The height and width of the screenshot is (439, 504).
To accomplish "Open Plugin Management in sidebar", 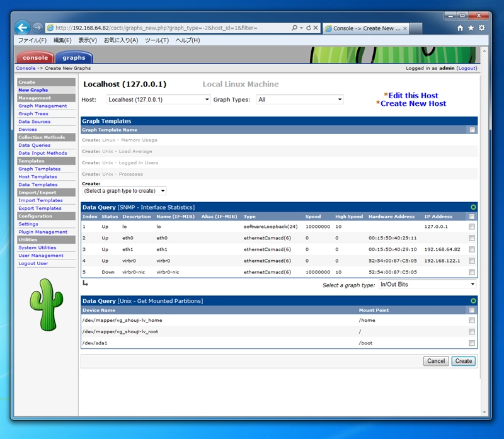I will tap(43, 232).
